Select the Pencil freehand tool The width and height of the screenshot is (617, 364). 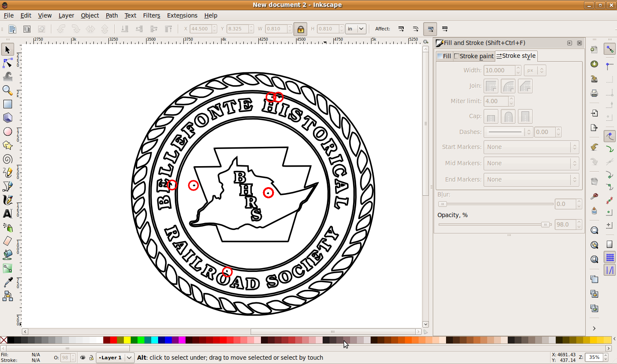[7, 173]
